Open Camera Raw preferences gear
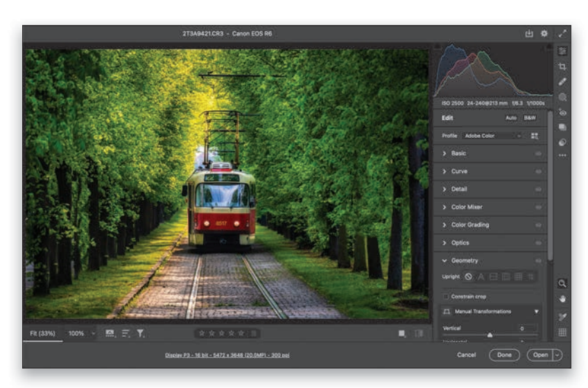This screenshot has width=588, height=388. (544, 33)
